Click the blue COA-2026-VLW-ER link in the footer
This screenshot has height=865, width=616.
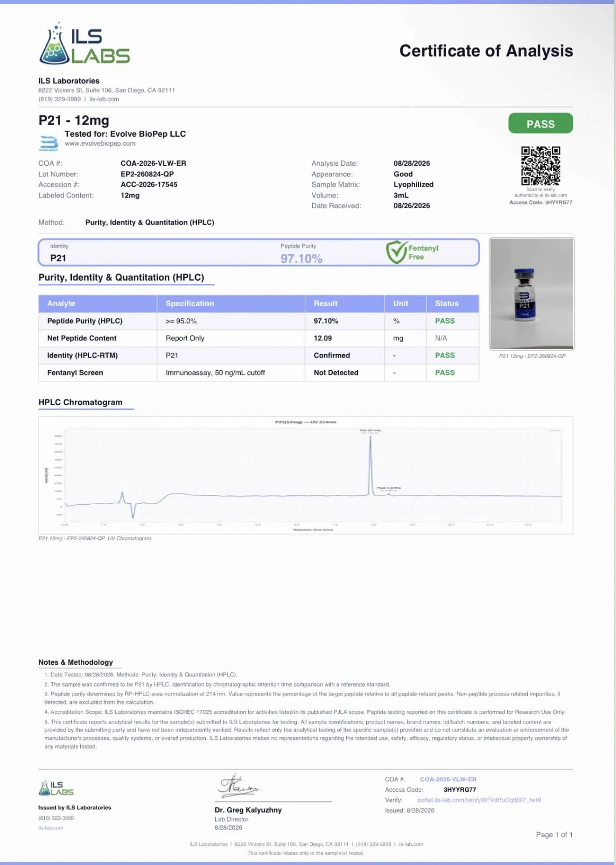click(448, 779)
